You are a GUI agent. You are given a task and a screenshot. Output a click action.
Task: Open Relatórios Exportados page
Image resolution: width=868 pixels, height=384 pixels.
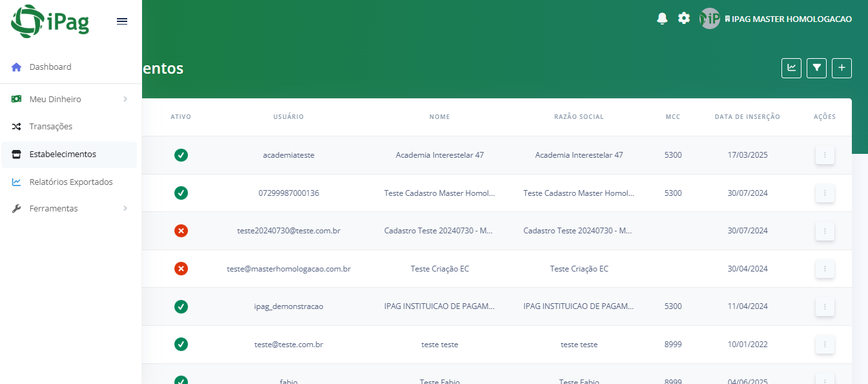69,182
